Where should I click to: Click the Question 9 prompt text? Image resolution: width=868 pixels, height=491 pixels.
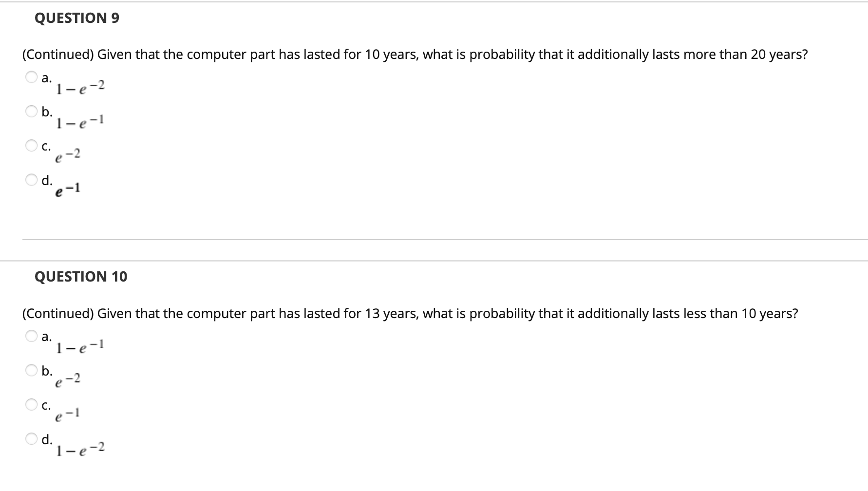point(414,55)
